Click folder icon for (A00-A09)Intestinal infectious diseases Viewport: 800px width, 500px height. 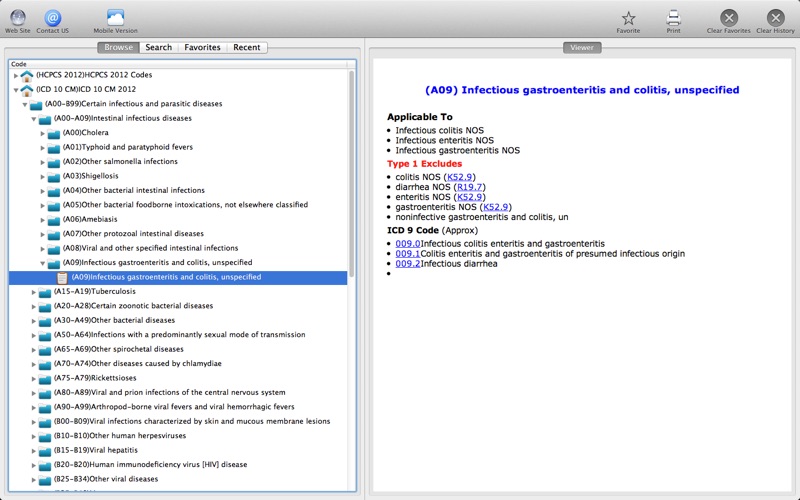click(45, 119)
